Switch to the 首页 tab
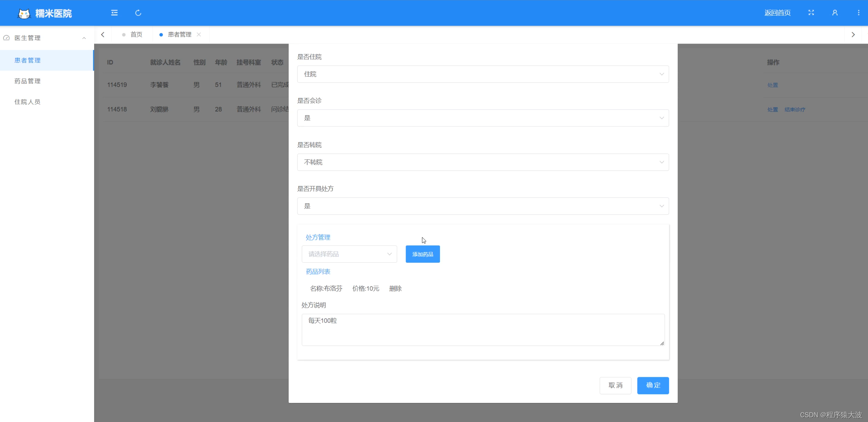Screen dimensions: 868x422 tap(136, 35)
